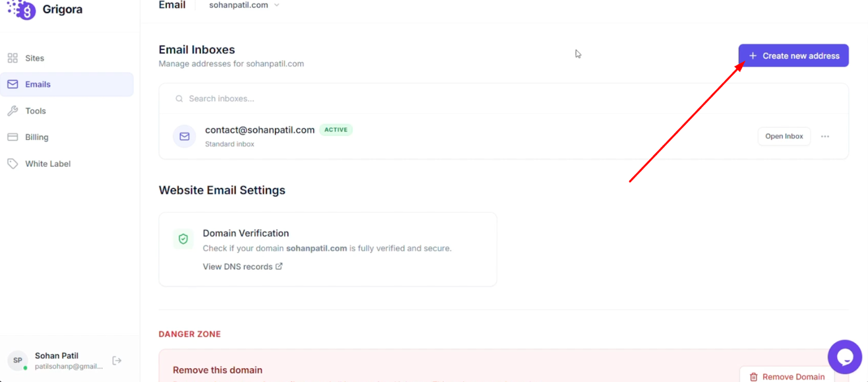This screenshot has width=868, height=382.
Task: Click the envelope icon beside contact@sohanpatil.com
Action: [184, 136]
